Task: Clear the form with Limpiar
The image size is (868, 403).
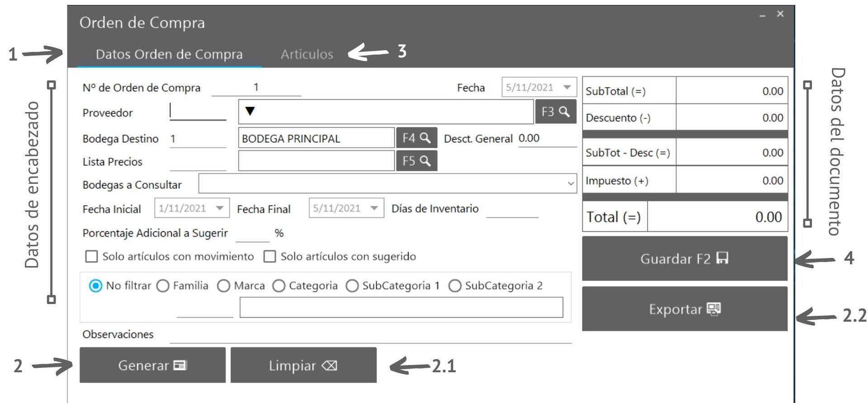Action: (303, 365)
